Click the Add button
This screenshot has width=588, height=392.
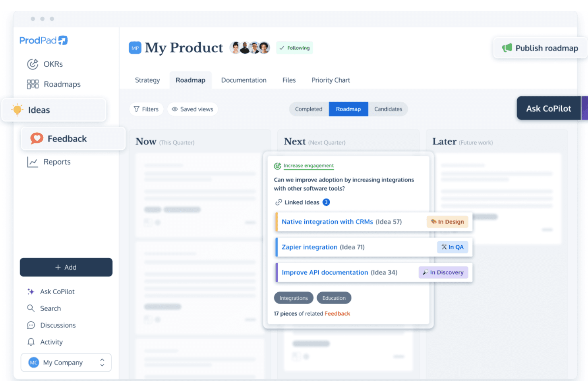pos(66,267)
